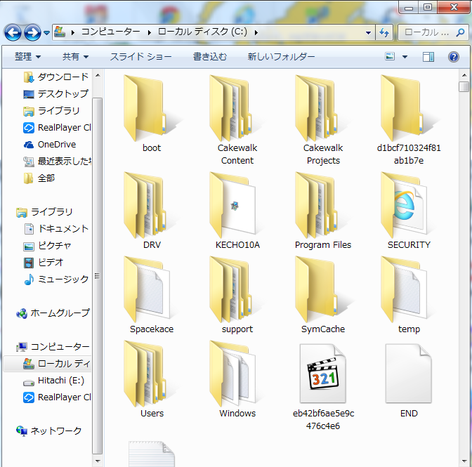Create folder with 新しいフォルダー
472x467 pixels.
pos(281,57)
